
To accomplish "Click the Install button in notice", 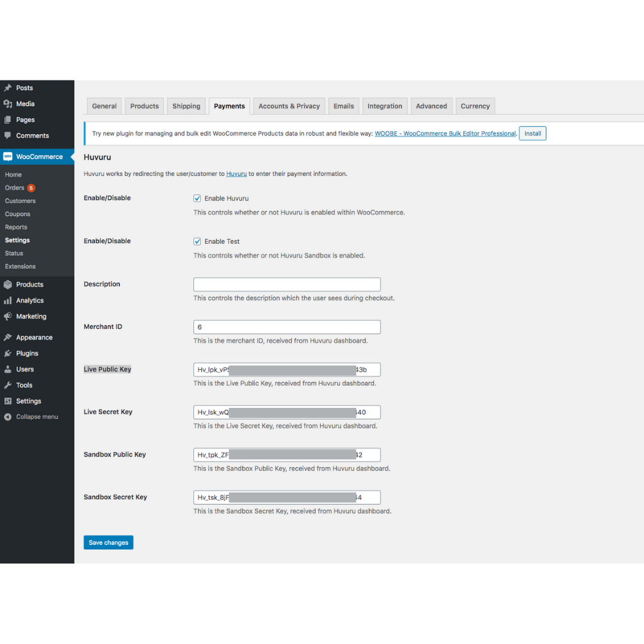I will coord(532,134).
